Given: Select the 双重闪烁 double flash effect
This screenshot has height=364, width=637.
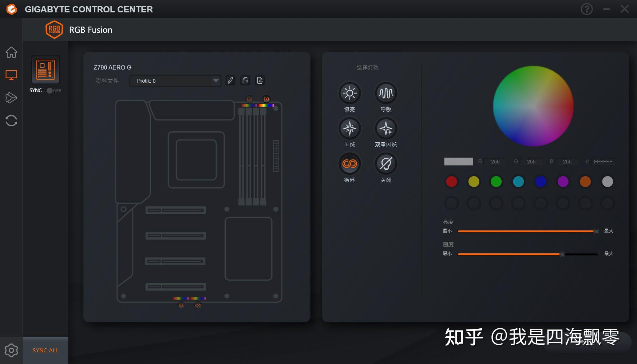Looking at the screenshot, I should (386, 128).
